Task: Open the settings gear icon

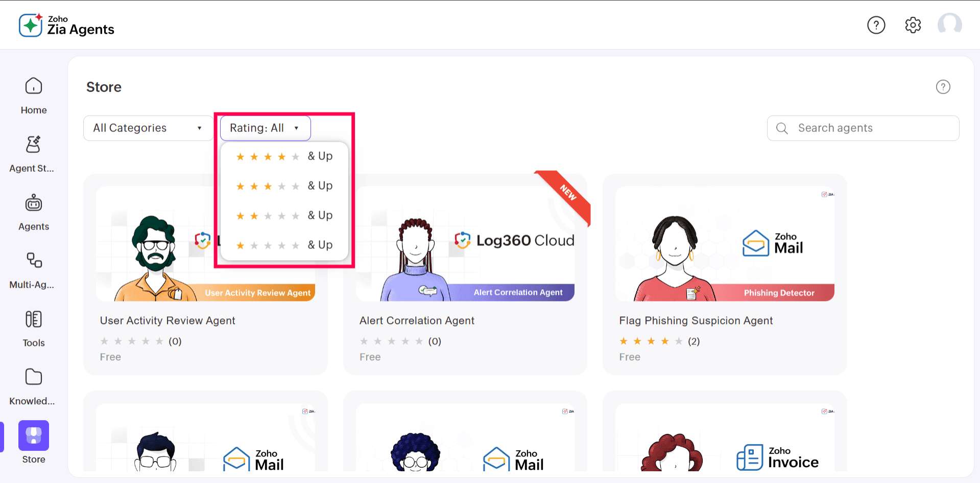Action: pos(913,25)
